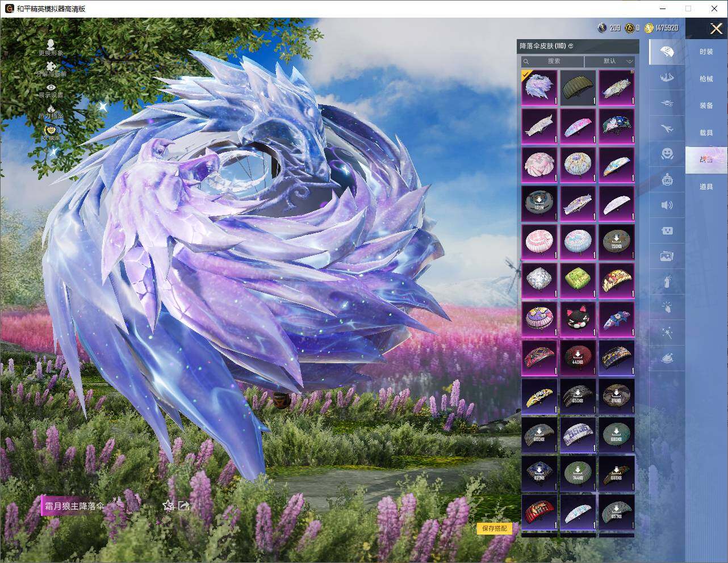Close the inventory with the X icon

point(716,28)
